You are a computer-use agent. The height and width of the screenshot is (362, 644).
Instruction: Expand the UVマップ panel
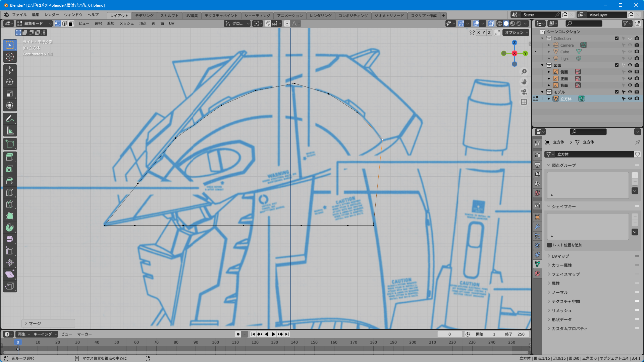[x=560, y=256]
